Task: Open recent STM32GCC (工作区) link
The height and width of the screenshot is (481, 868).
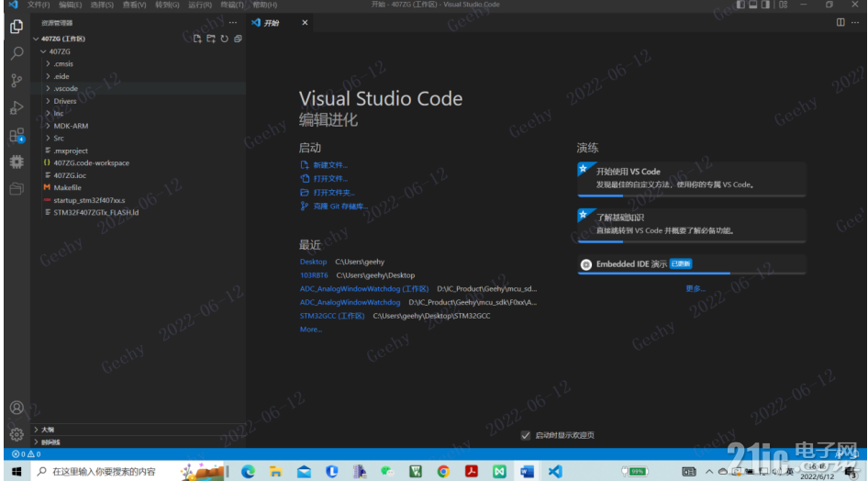Action: [x=332, y=316]
